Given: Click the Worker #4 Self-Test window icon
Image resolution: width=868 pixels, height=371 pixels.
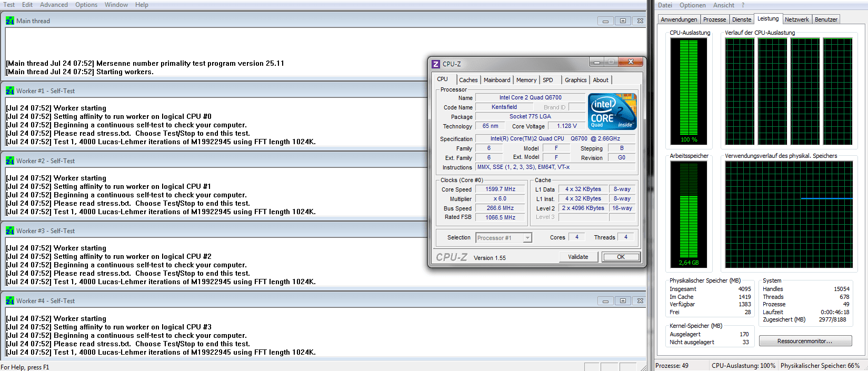Looking at the screenshot, I should tap(10, 301).
